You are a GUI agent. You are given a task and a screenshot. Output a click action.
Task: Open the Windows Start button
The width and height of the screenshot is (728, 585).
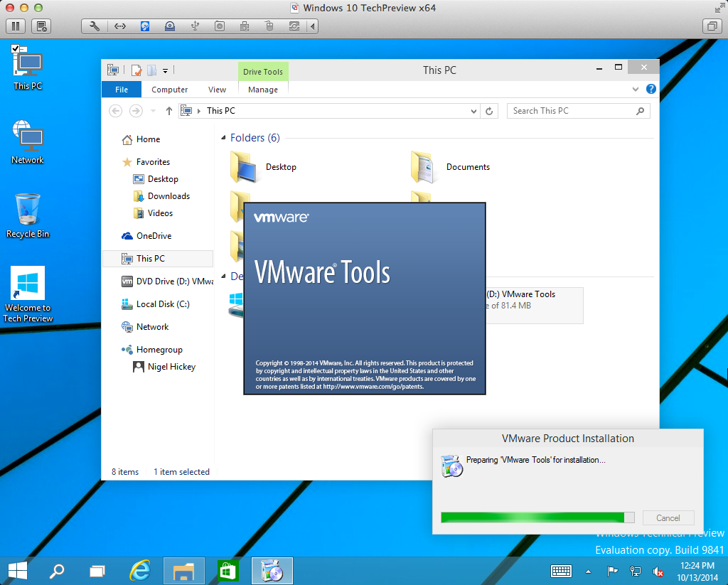point(18,571)
